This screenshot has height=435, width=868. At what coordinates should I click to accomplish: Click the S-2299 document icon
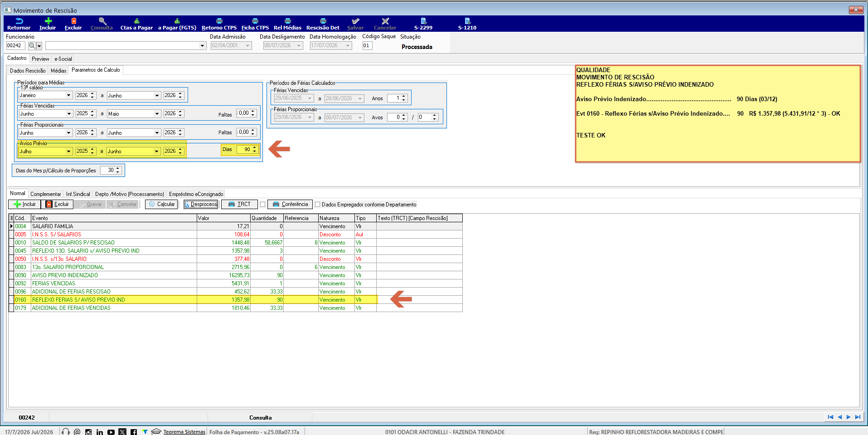point(423,21)
